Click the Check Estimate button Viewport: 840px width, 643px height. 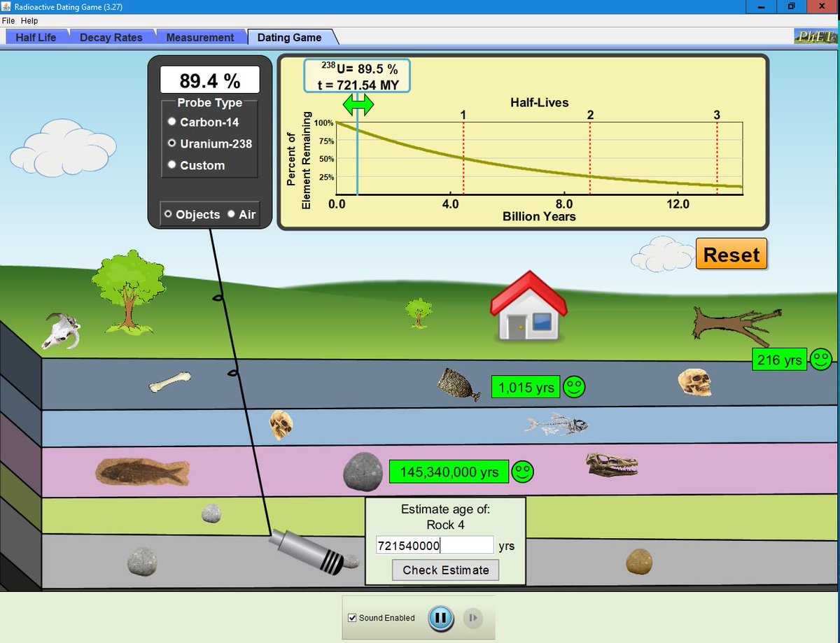coord(446,570)
